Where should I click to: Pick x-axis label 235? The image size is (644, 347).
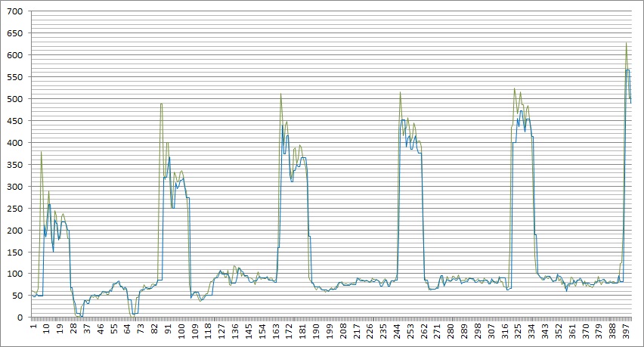click(384, 331)
